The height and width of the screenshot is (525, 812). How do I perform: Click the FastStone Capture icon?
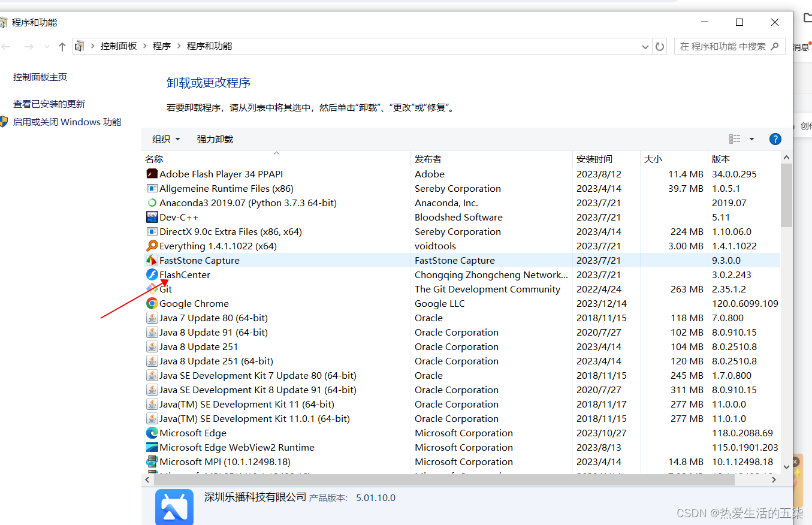(152, 260)
